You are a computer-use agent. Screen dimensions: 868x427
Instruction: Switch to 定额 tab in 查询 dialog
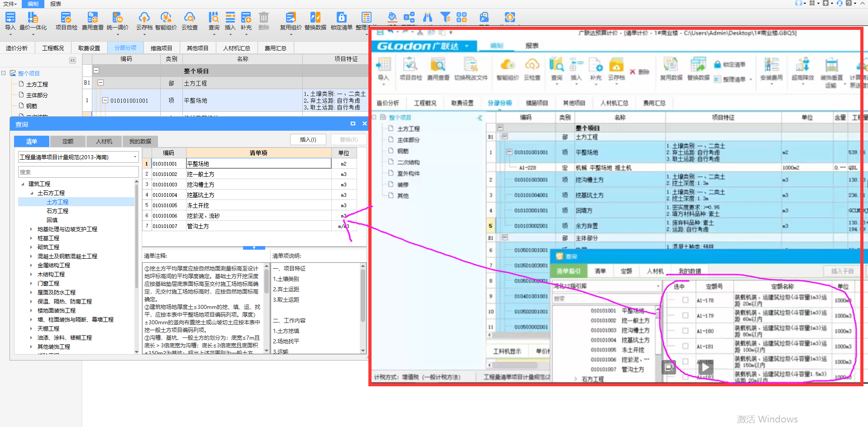pos(68,141)
